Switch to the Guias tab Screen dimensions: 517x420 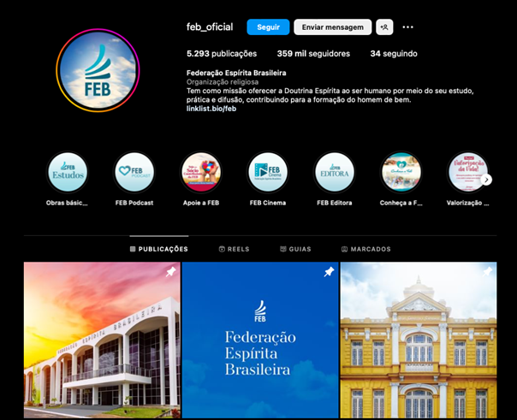tap(295, 249)
